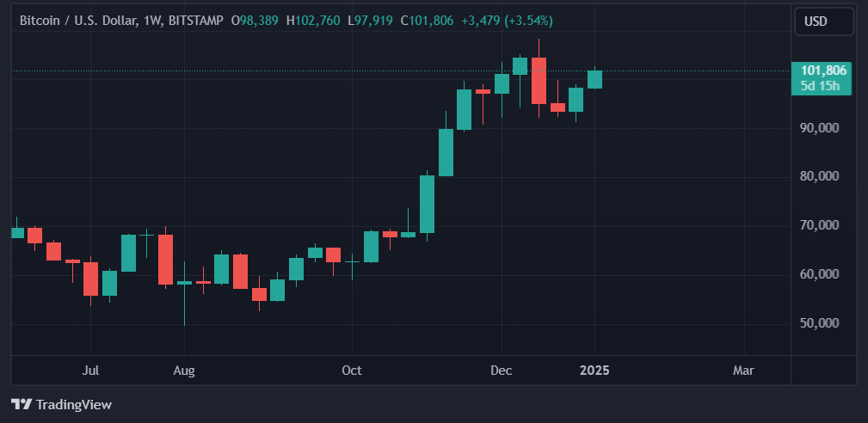Screen dimensions: 868x423
Task: Click the Bitcoin / U.S. Dollar symbol title
Action: tap(78, 20)
